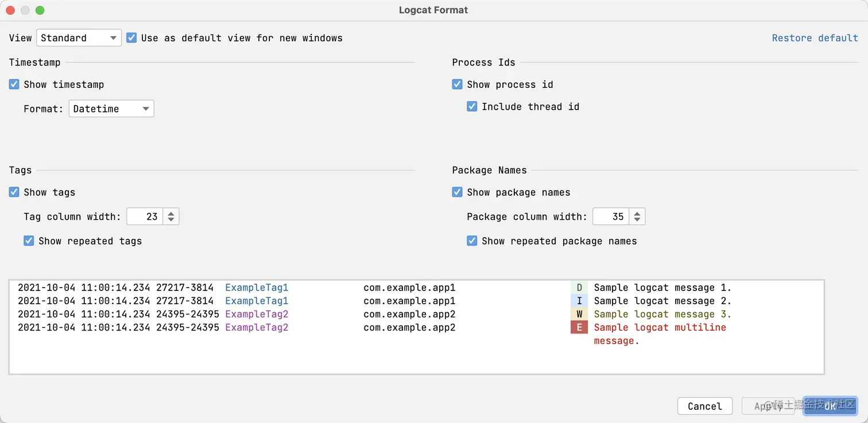The height and width of the screenshot is (423, 868).
Task: Toggle 'Show package names' checkbox
Action: click(457, 192)
